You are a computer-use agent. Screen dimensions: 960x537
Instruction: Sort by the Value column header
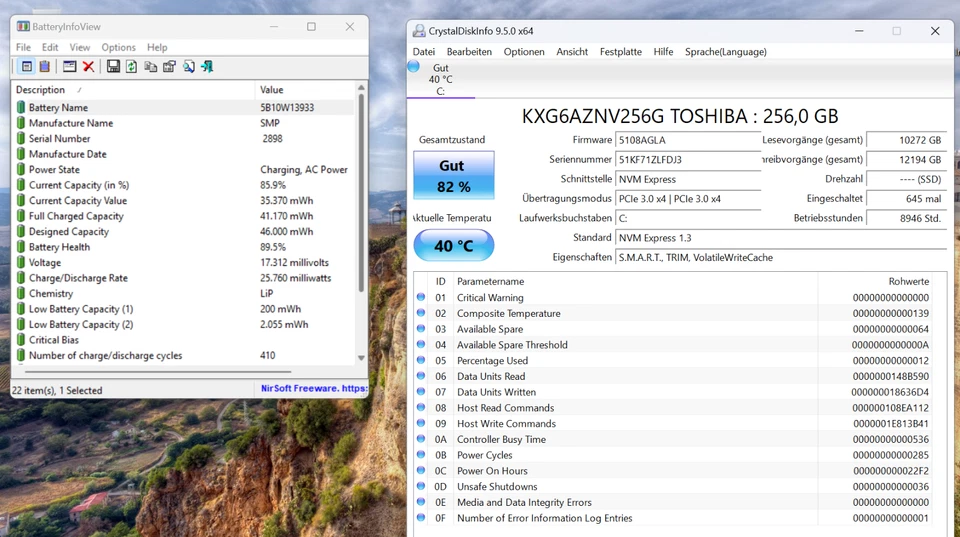coord(305,89)
